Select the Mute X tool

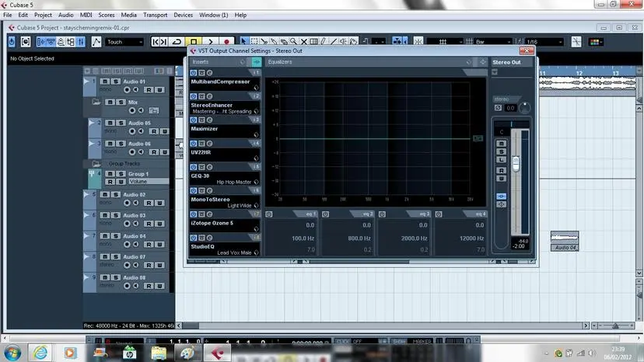[x=304, y=41]
